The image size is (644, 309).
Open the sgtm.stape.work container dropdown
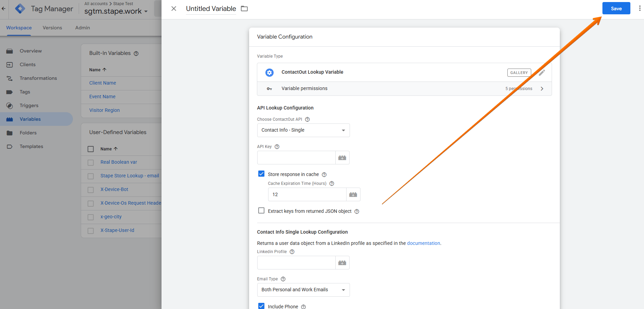(x=116, y=11)
